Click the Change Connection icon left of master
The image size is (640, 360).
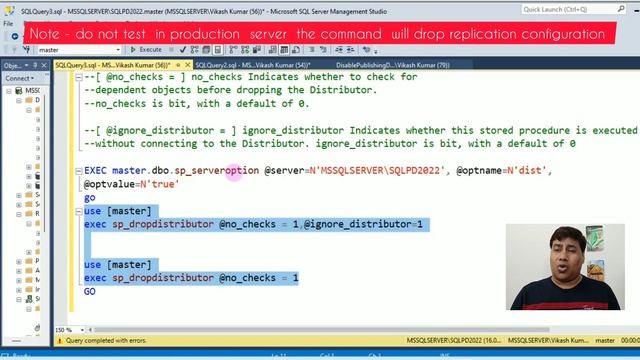point(27,50)
